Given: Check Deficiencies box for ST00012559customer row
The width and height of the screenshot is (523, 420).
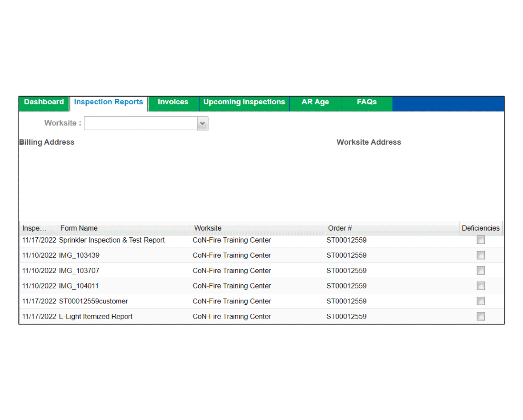Looking at the screenshot, I should coord(481,301).
